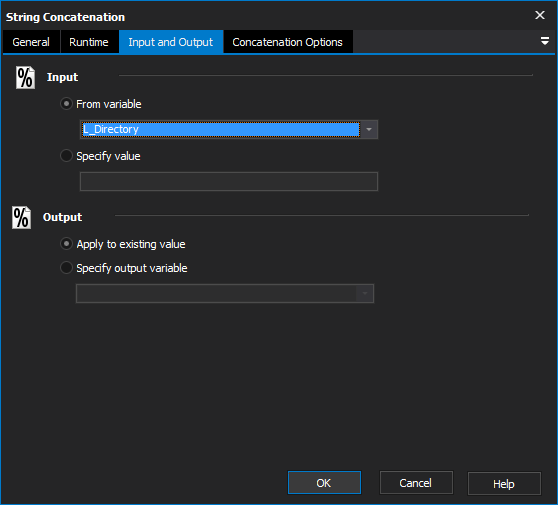This screenshot has width=558, height=505.
Task: Confirm with the OK button
Action: click(324, 483)
